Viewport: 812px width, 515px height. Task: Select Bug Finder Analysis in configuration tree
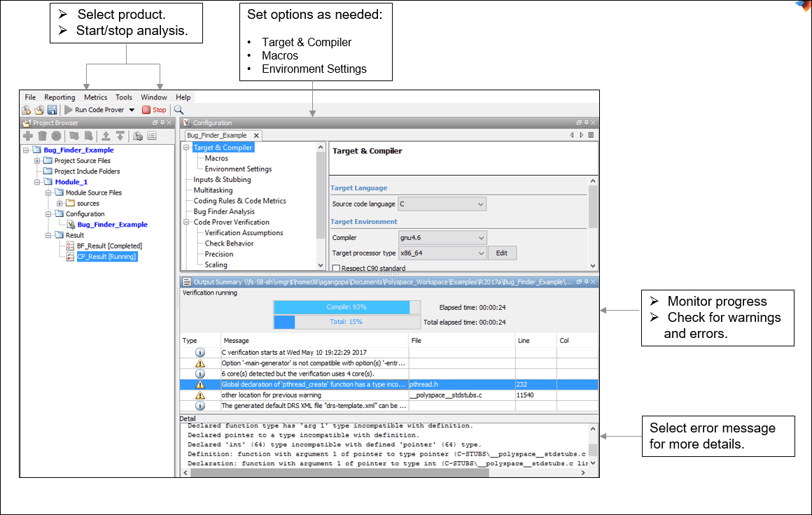224,212
